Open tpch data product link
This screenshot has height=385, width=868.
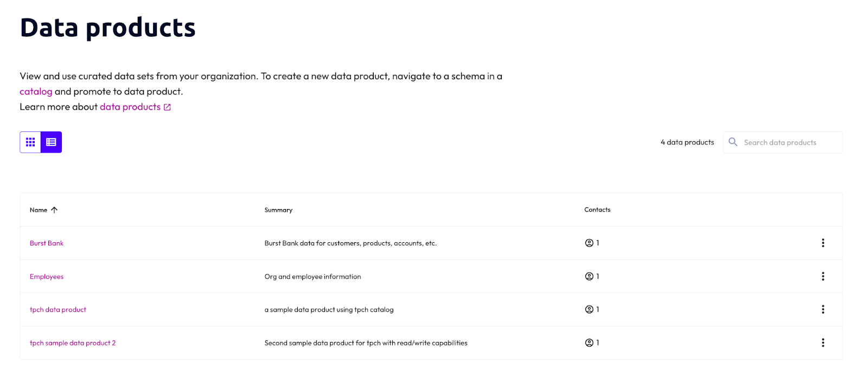(x=58, y=310)
